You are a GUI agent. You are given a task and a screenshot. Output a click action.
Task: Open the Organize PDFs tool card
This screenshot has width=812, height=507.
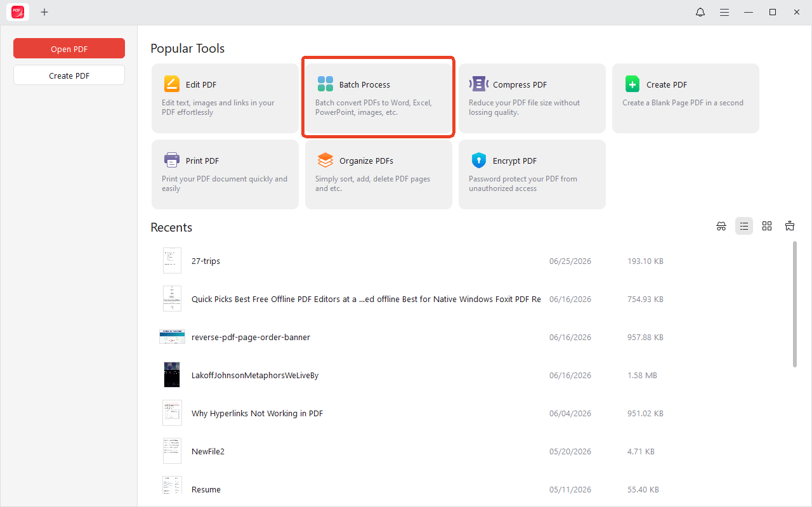(379, 174)
